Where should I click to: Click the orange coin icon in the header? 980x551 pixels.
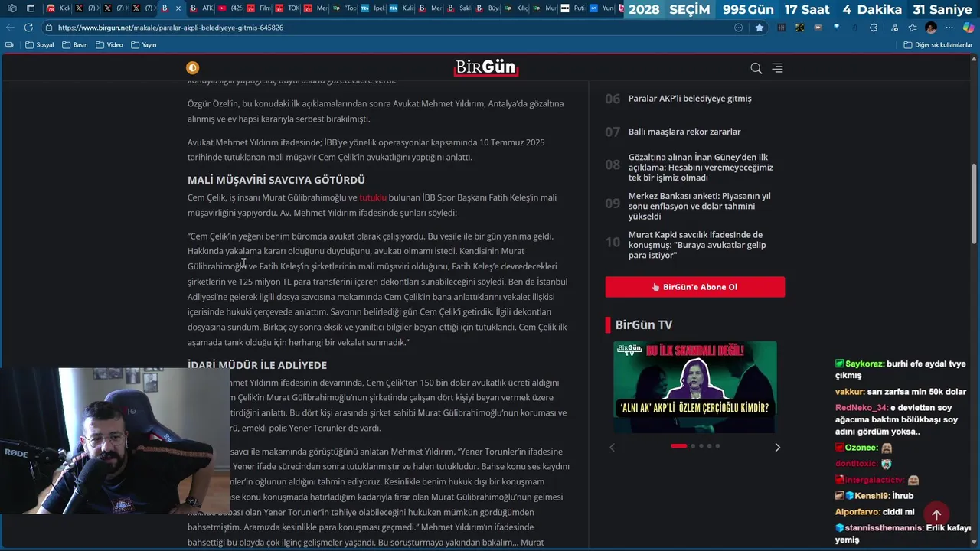tap(192, 67)
